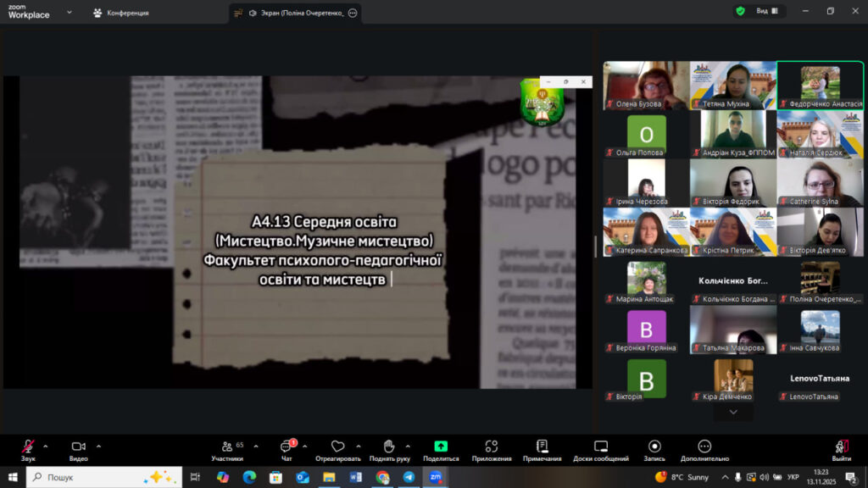The width and height of the screenshot is (868, 488).
Task: Open the Приложения apps icon
Action: [x=492, y=446]
